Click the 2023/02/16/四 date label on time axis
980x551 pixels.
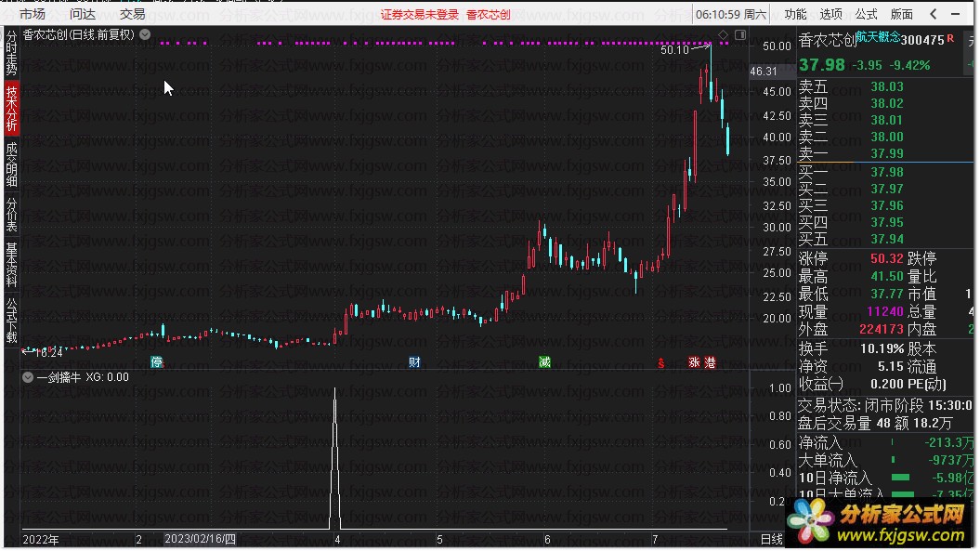[x=200, y=539]
